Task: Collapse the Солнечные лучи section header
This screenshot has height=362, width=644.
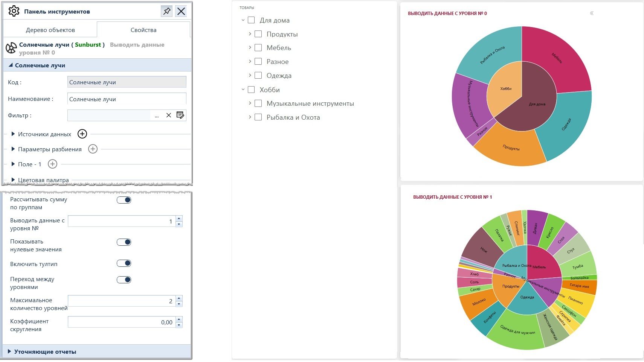Action: click(x=98, y=65)
